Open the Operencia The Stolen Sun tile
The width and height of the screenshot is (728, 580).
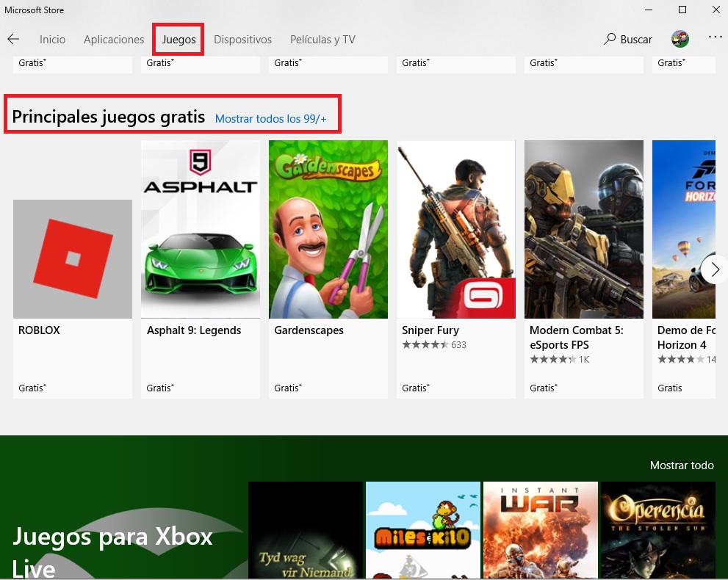point(658,530)
